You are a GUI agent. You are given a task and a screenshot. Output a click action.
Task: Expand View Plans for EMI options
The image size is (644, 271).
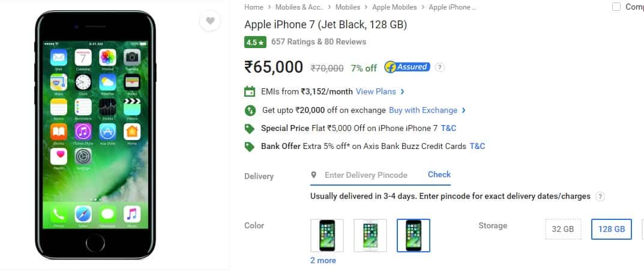(381, 91)
